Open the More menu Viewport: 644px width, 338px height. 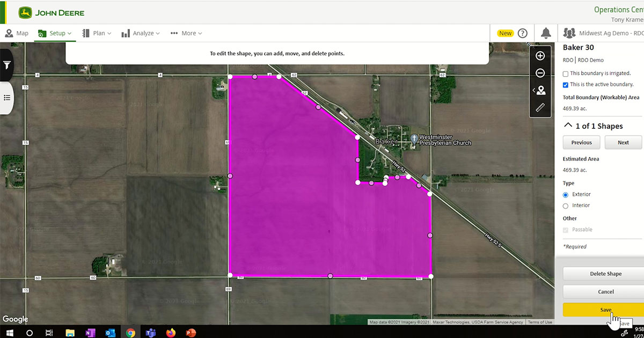pyautogui.click(x=186, y=33)
